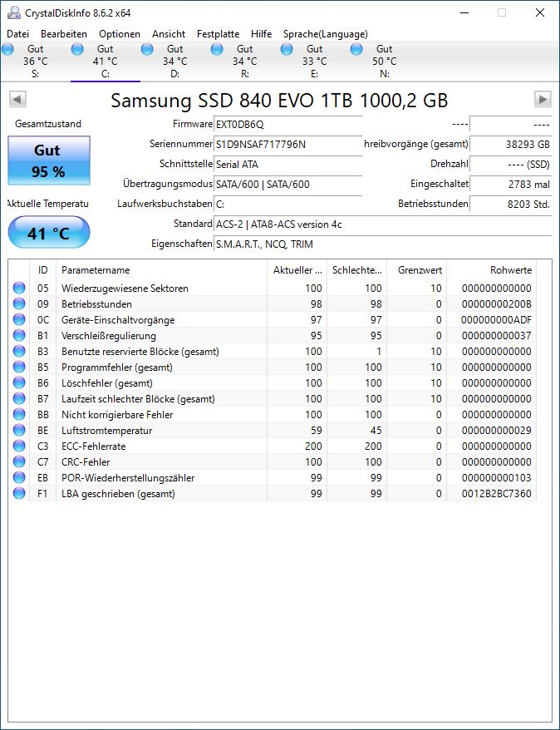Click status icon for Laufzeit schlechter Blöcke
The image size is (560, 730).
[x=19, y=398]
